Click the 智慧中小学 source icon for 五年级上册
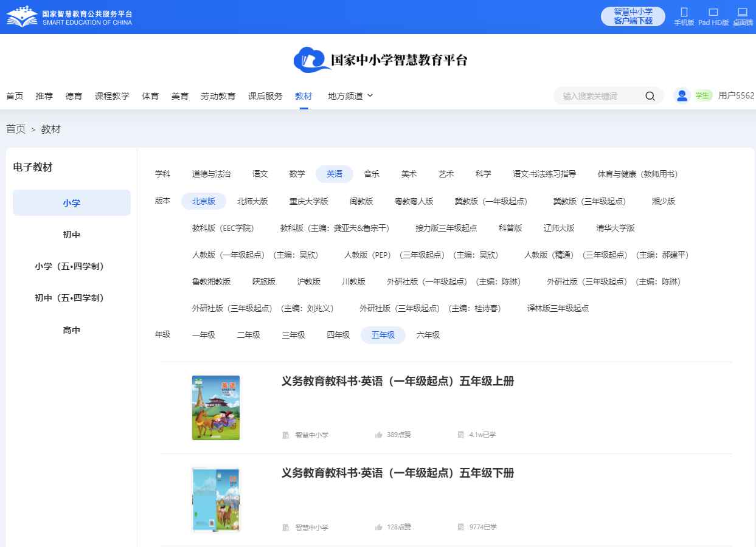This screenshot has width=756, height=547. 286,435
